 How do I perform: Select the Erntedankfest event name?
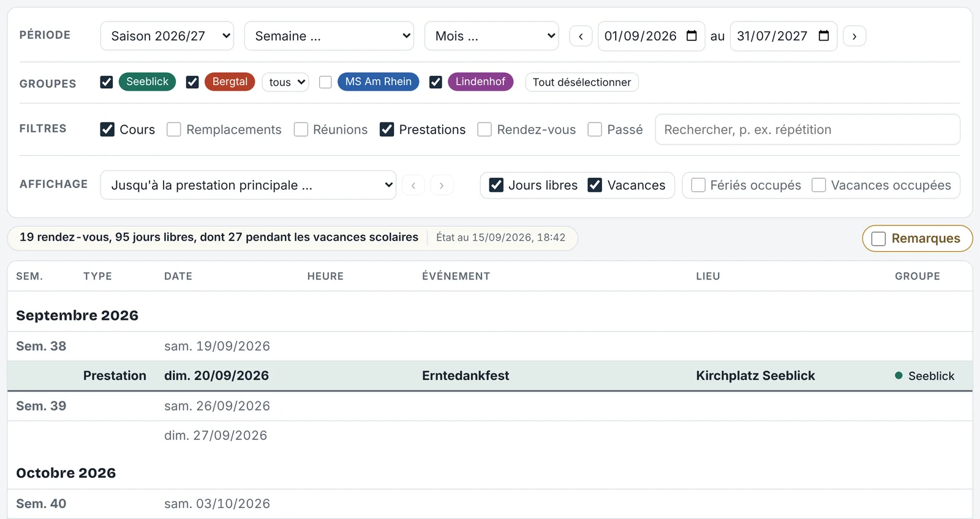466,376
